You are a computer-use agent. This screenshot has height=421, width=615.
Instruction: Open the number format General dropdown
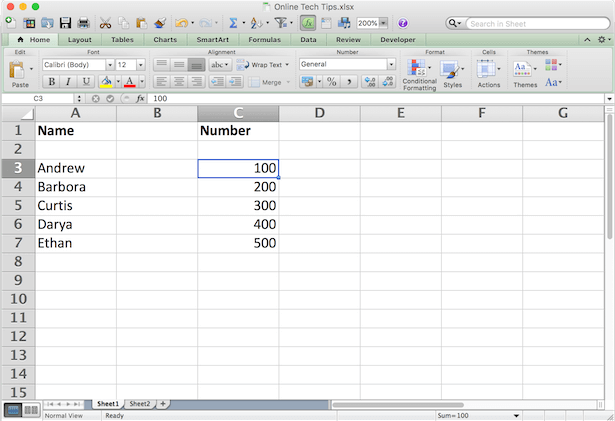pos(391,64)
